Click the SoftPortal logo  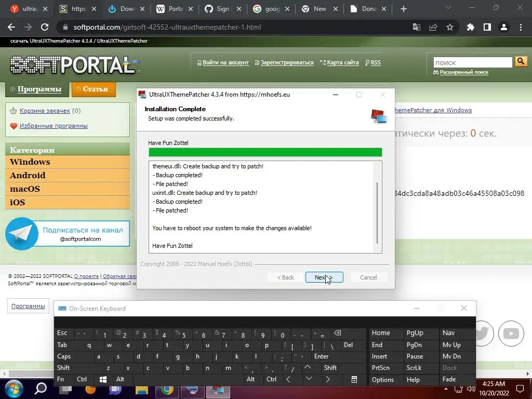[74, 64]
